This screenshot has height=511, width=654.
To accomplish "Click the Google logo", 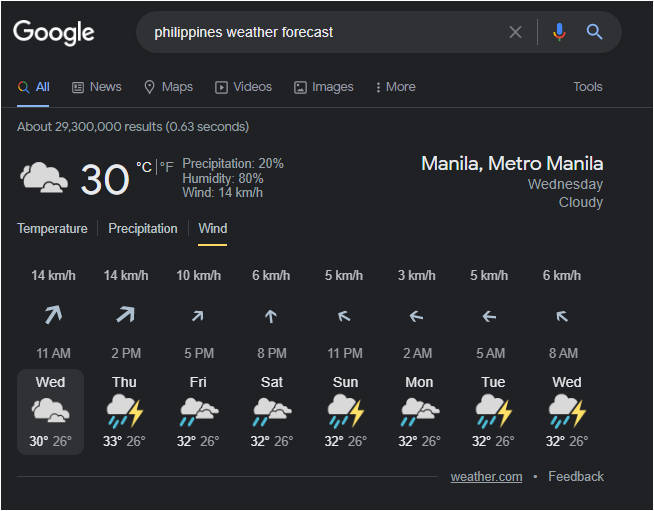I will (x=54, y=33).
